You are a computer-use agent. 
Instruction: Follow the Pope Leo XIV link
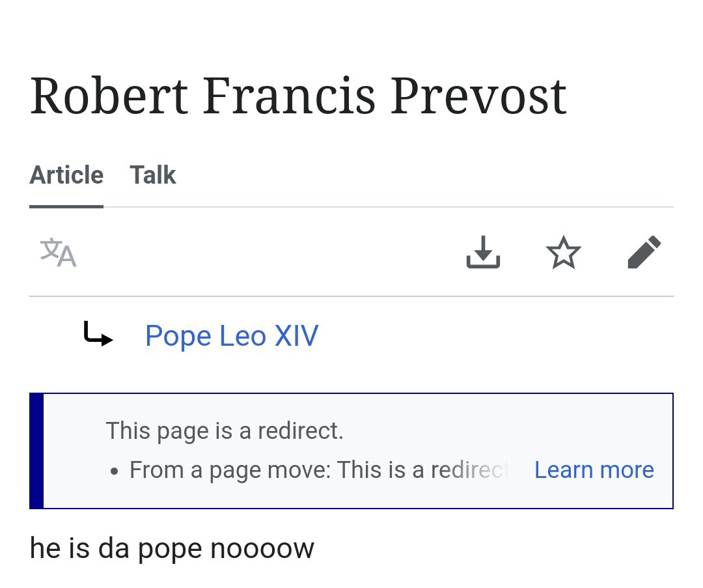232,335
